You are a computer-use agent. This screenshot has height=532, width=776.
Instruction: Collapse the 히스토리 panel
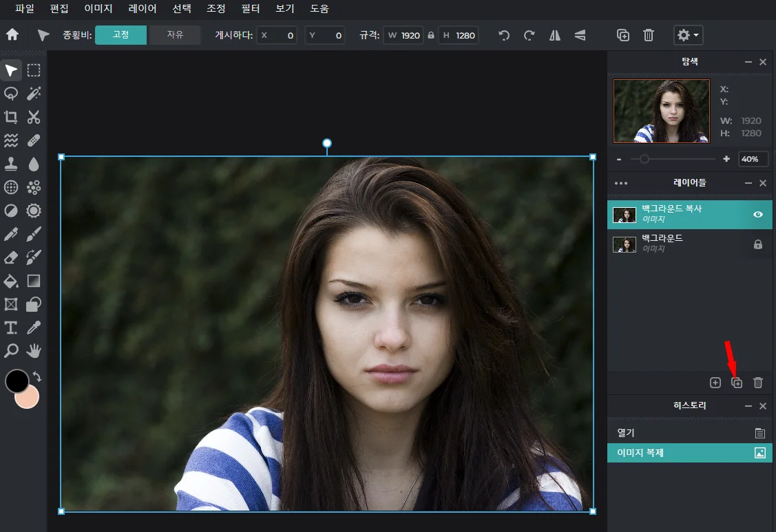click(x=748, y=406)
